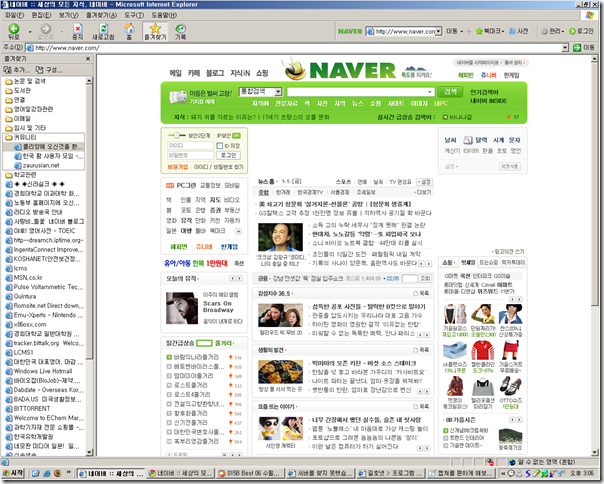Open the Naver toolbar 이동 dropdown

pyautogui.click(x=461, y=32)
